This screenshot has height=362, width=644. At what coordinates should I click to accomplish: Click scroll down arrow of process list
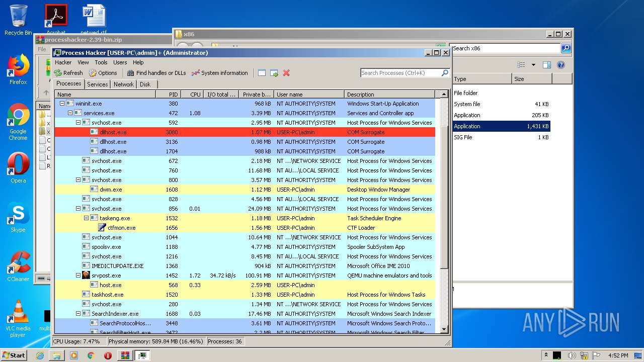coord(444,329)
